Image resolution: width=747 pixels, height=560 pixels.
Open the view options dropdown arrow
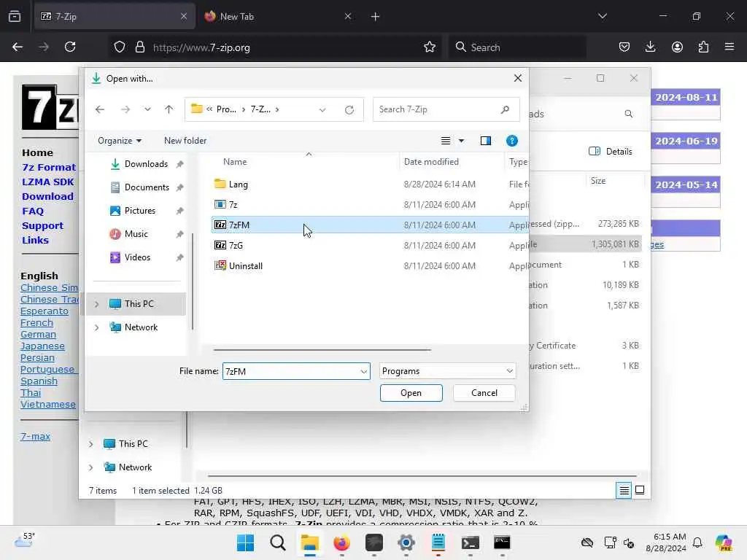461,141
